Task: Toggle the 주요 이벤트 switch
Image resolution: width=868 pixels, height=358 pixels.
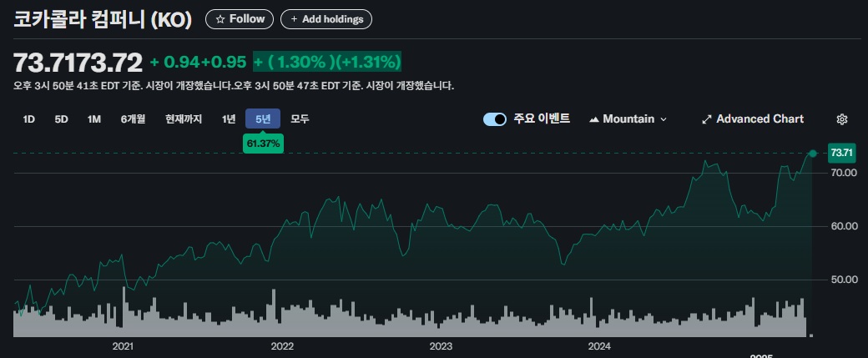Action: pos(495,119)
